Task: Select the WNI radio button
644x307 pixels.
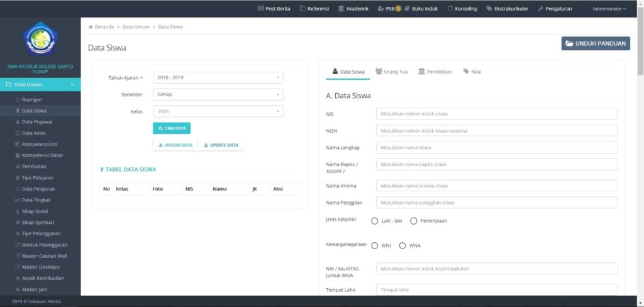Action: [x=375, y=246]
